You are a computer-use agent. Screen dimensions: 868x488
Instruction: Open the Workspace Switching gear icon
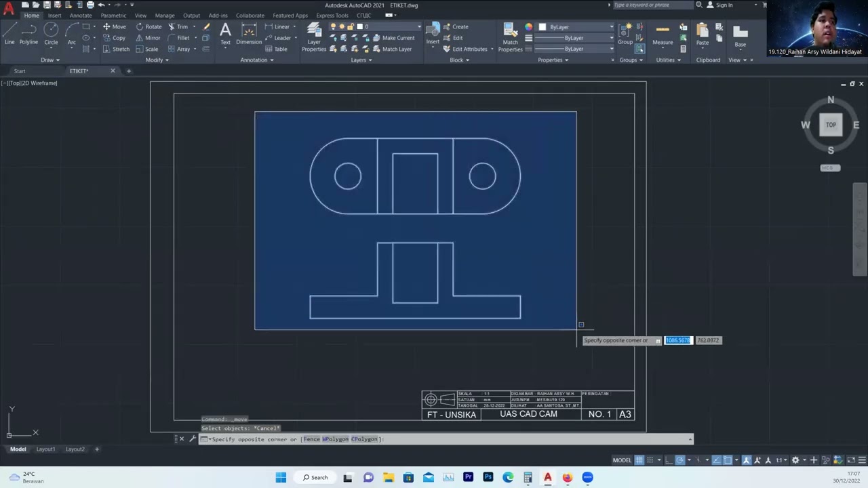coord(795,460)
